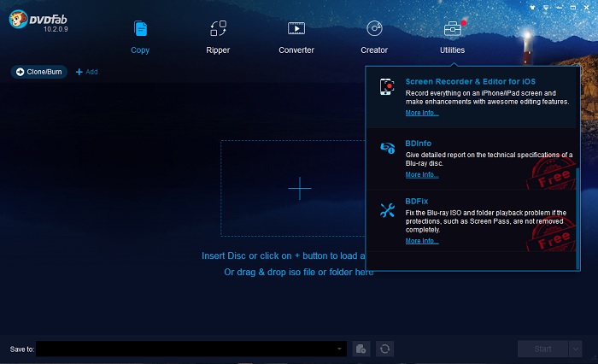This screenshot has height=364, width=598.
Task: Click the large plus to load source
Action: 300,188
